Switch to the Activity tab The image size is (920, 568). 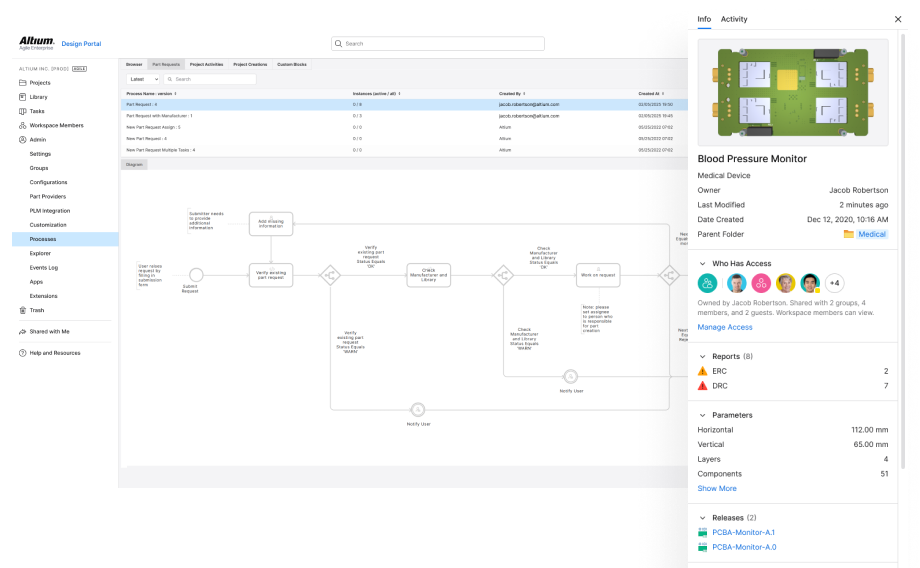pyautogui.click(x=734, y=19)
